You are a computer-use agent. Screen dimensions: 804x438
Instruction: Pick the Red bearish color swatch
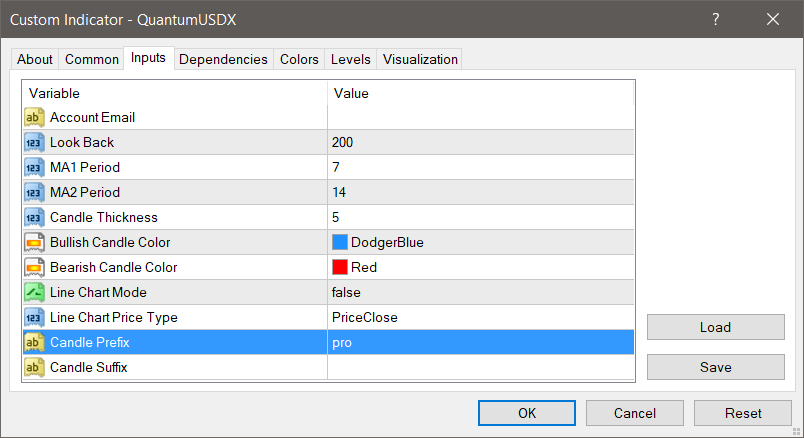pyautogui.click(x=340, y=267)
